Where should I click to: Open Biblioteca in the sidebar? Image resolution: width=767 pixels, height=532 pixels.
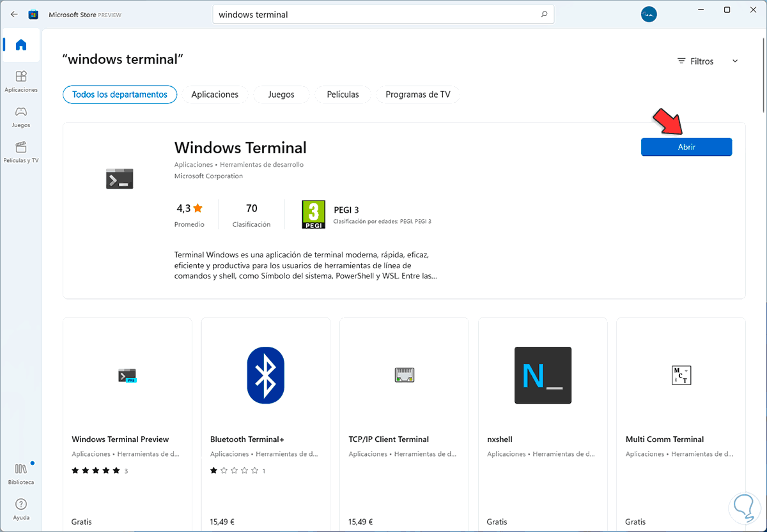21,474
